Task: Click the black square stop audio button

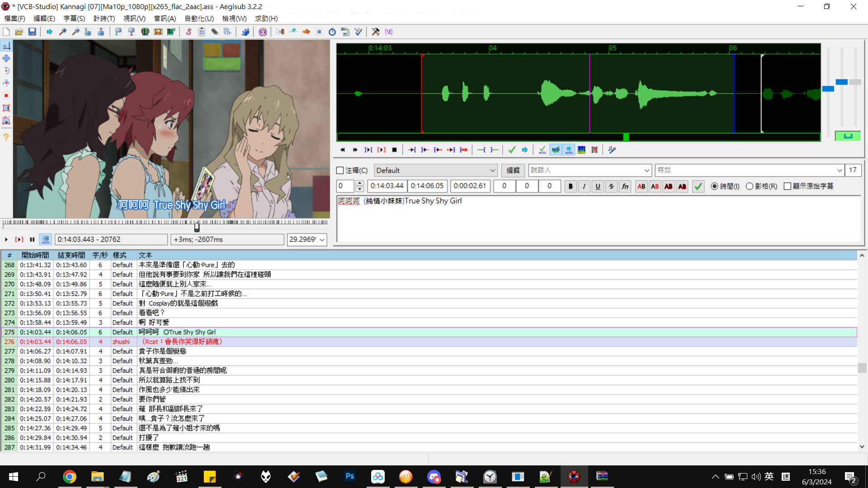Action: (x=394, y=150)
